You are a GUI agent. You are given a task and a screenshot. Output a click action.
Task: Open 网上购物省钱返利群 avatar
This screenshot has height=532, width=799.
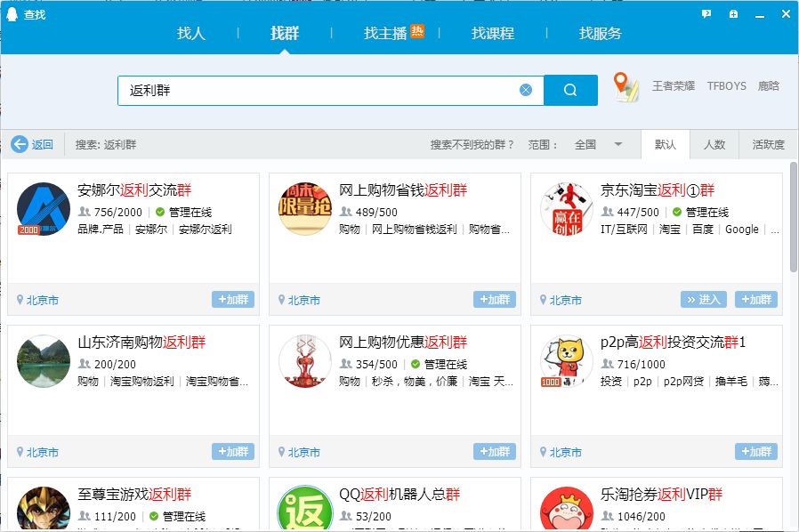coord(304,209)
